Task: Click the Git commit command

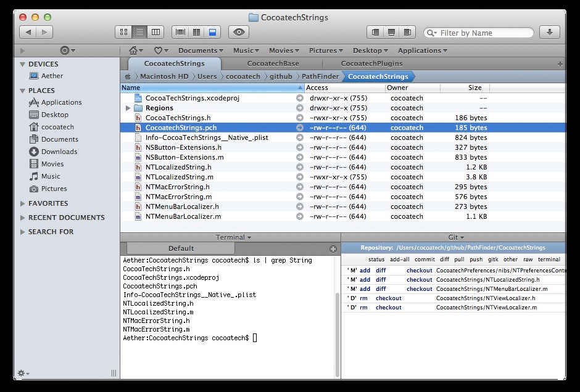Action: 425,259
